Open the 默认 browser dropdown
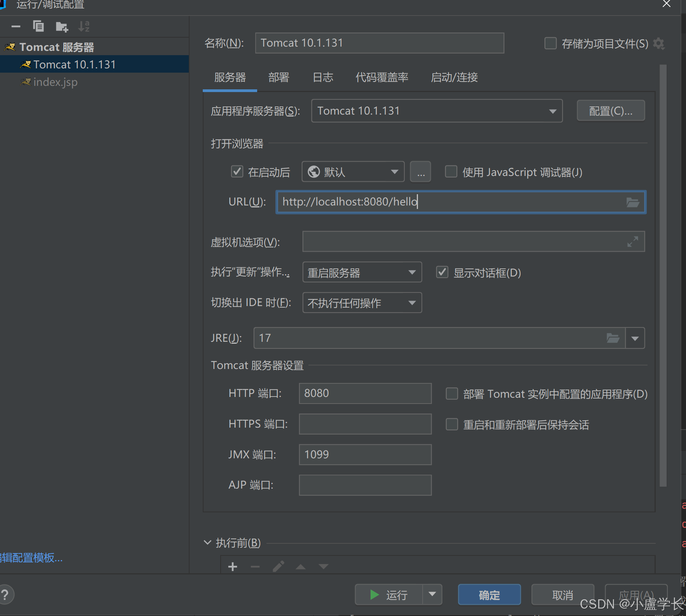This screenshot has width=686, height=616. click(x=353, y=172)
